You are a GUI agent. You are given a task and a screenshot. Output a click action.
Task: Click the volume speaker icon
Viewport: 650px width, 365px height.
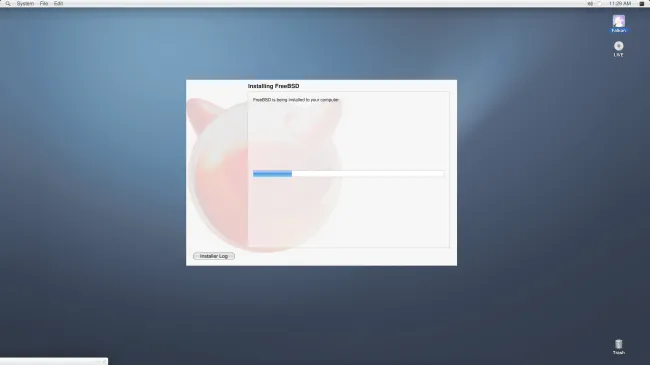click(x=590, y=3)
